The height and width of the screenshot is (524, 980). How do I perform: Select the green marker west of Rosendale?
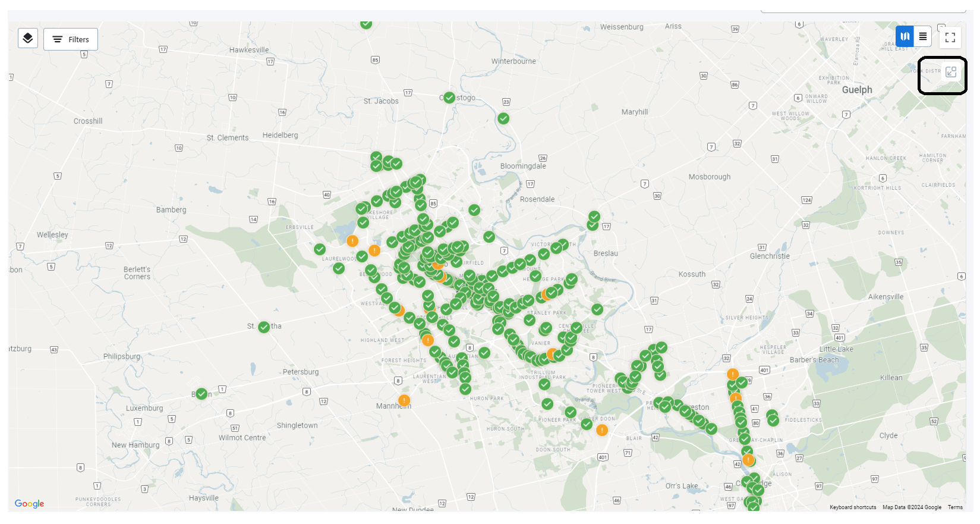coord(474,210)
